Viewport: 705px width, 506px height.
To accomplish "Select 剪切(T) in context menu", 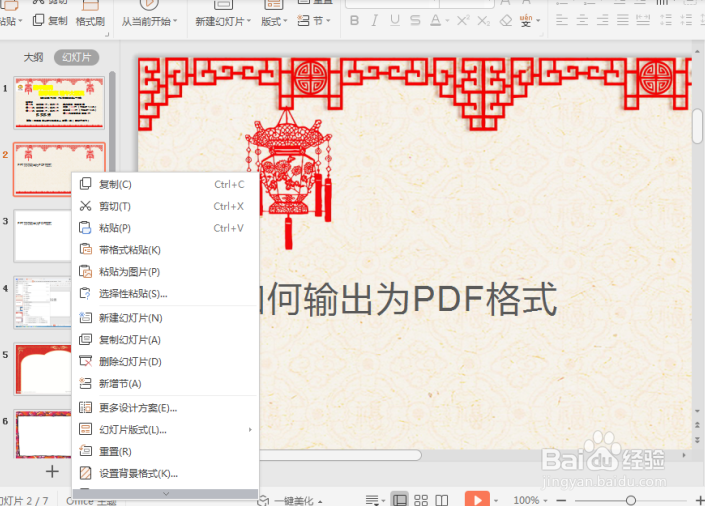I will [x=165, y=206].
